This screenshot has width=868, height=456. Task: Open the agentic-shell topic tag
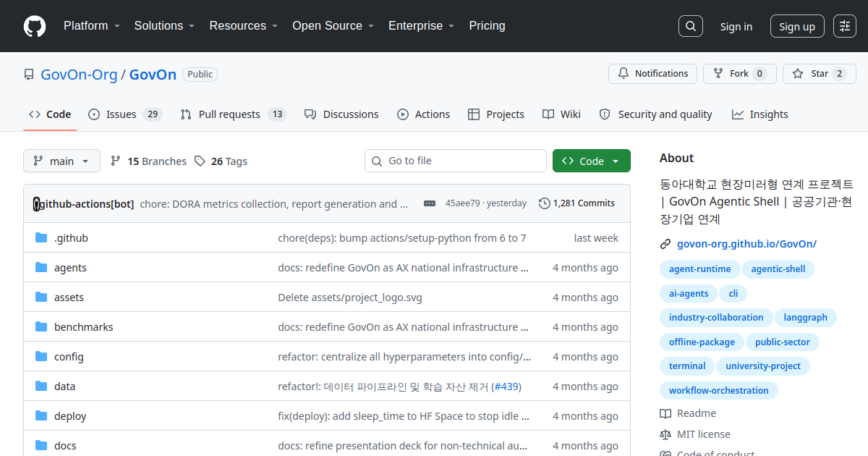[778, 269]
